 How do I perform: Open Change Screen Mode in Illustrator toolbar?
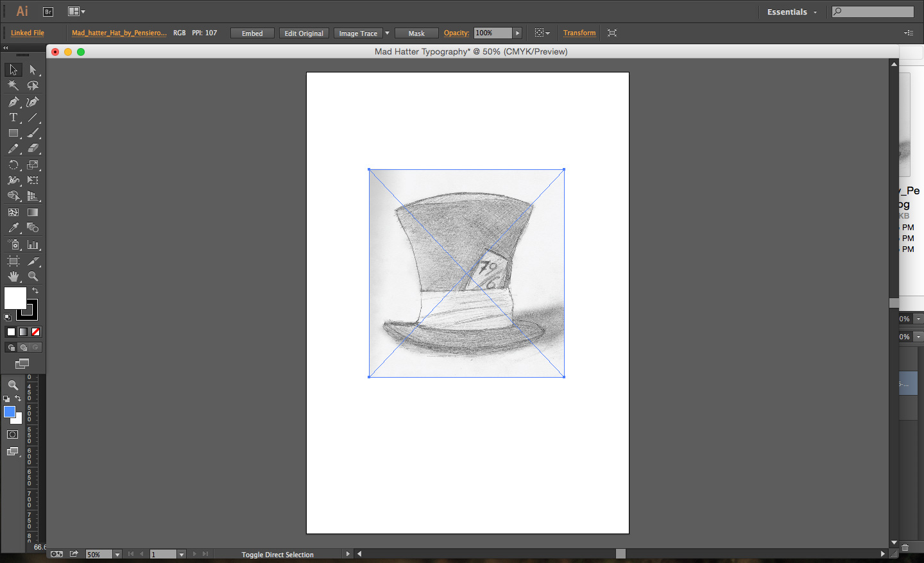tap(22, 364)
